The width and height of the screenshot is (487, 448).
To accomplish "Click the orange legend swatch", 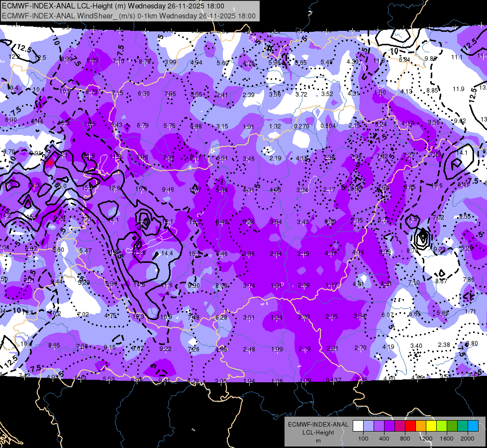I will click(421, 426).
